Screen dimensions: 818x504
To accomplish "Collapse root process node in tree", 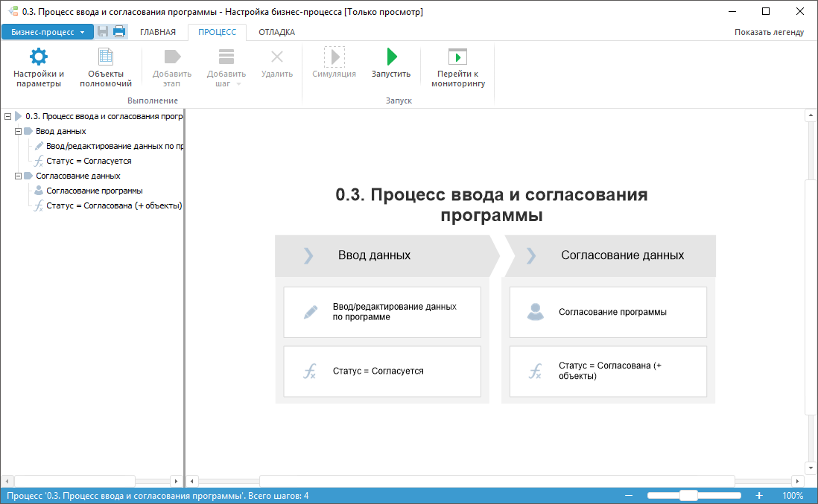I will (x=7, y=116).
